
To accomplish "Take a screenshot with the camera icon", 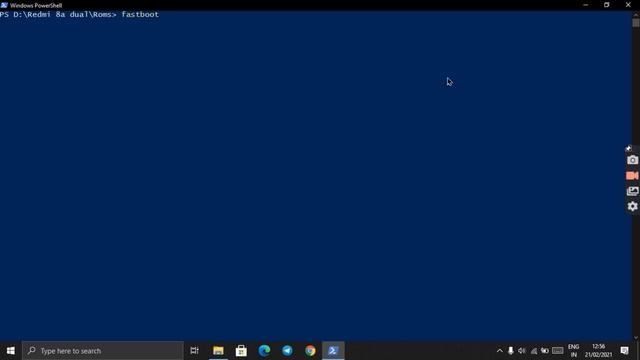I will coord(632,160).
